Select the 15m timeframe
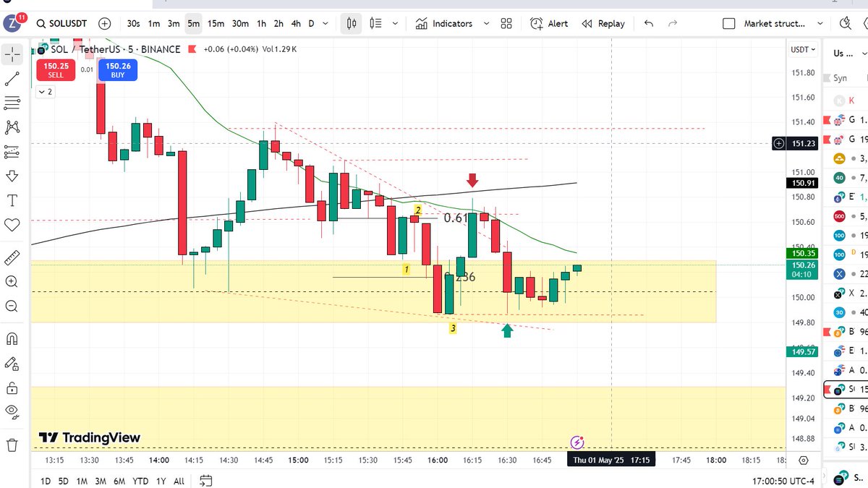Image resolution: width=868 pixels, height=488 pixels. pos(216,23)
